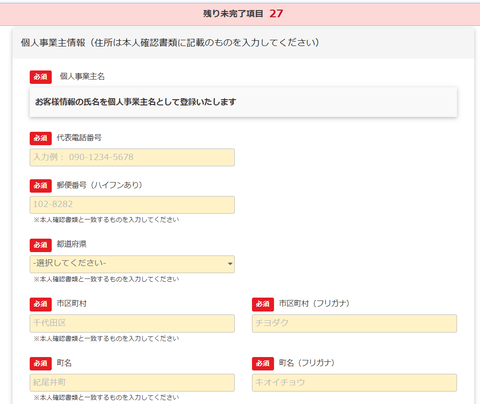Focus the 郵便番号 postal code field
This screenshot has height=404, width=480.
(x=132, y=205)
